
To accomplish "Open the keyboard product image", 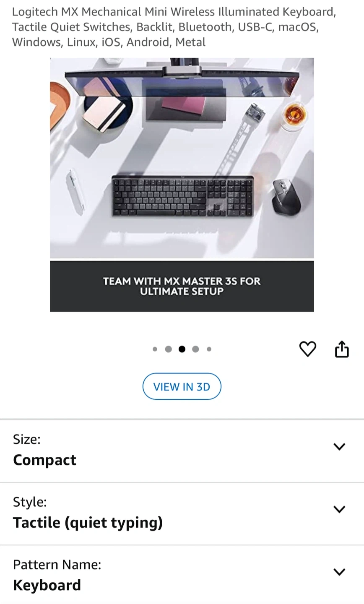I will pyautogui.click(x=182, y=185).
